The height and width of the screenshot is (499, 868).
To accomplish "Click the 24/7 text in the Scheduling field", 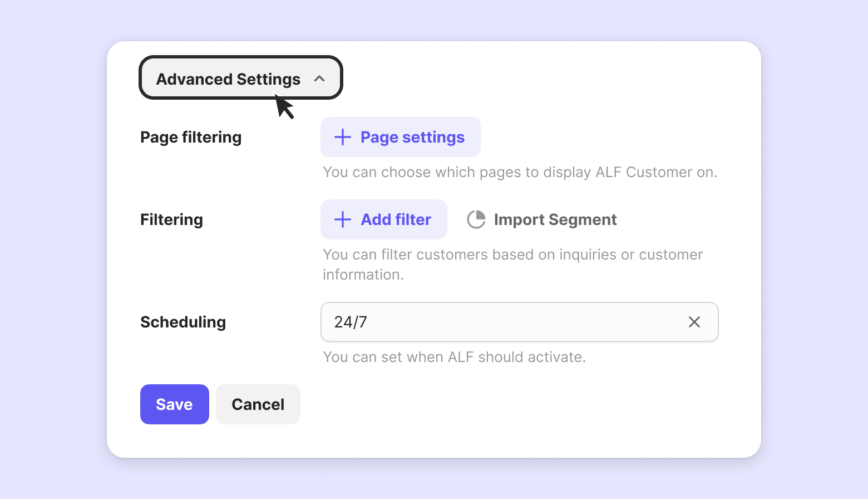I will tap(351, 322).
